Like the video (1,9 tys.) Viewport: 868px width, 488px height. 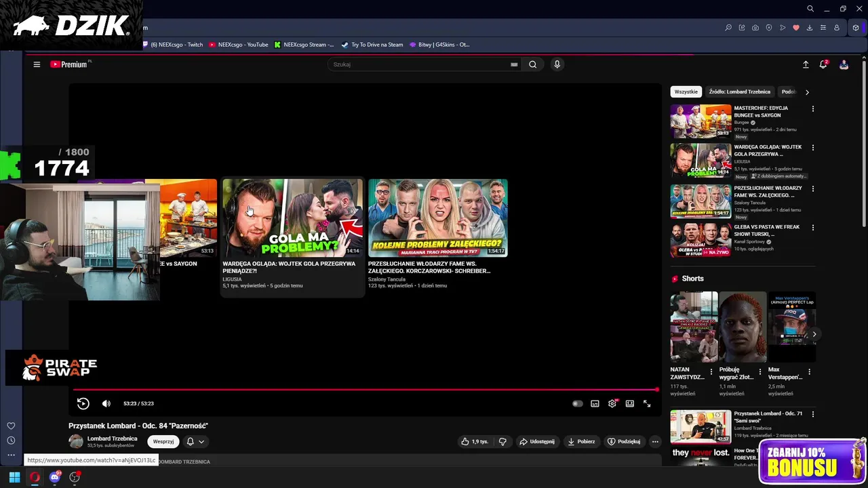pyautogui.click(x=475, y=441)
